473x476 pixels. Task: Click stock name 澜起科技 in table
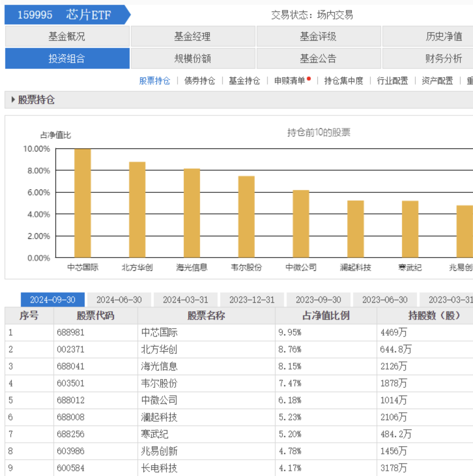159,417
